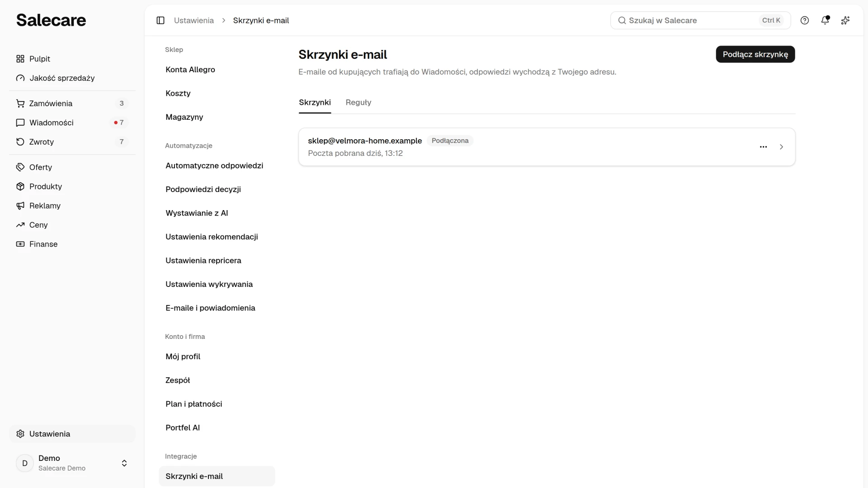
Task: Click the Skrzynki e-mail breadcrumb
Action: (261, 20)
